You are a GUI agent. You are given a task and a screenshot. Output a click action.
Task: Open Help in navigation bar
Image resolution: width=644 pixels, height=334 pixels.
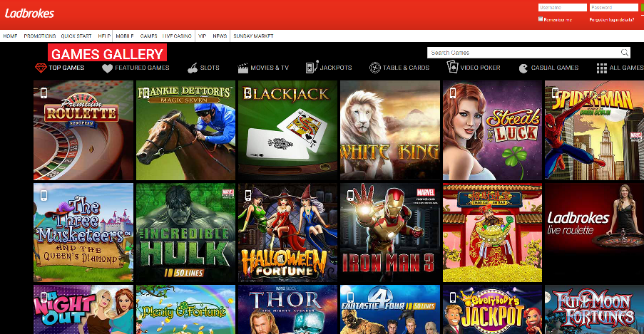(x=104, y=36)
